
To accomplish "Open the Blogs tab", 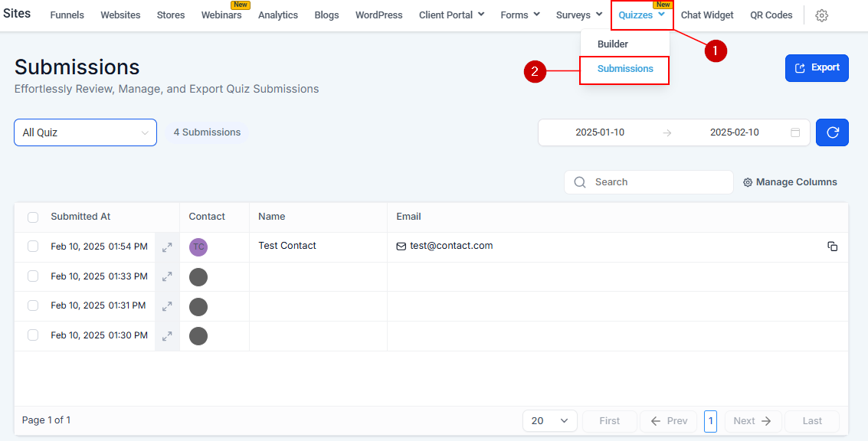I will pos(326,15).
